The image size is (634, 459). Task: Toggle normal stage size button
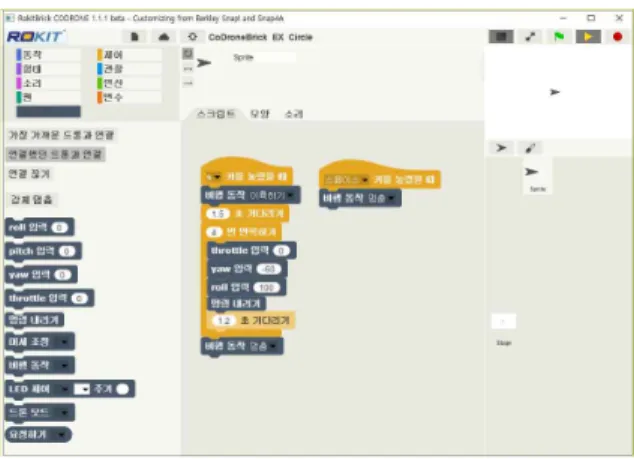pyautogui.click(x=501, y=37)
